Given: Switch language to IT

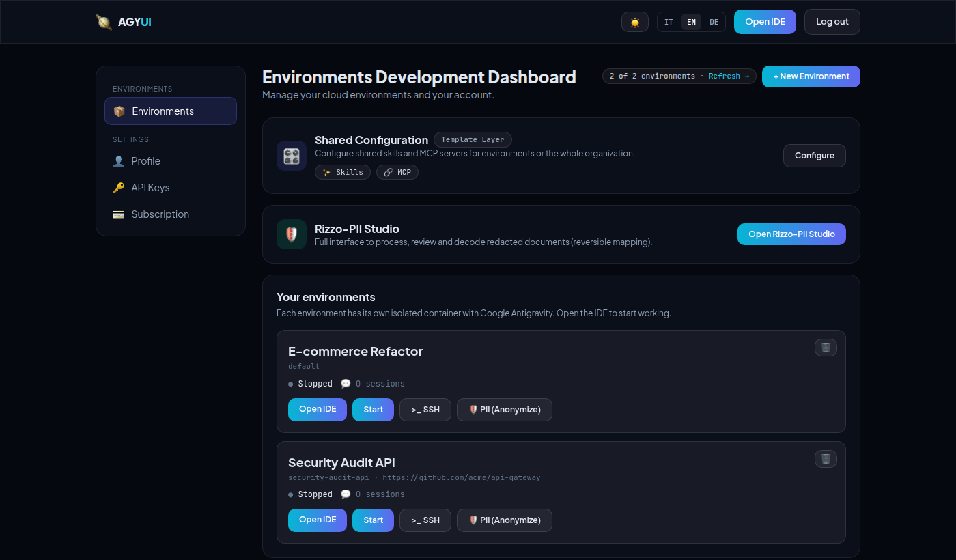Looking at the screenshot, I should (x=669, y=22).
